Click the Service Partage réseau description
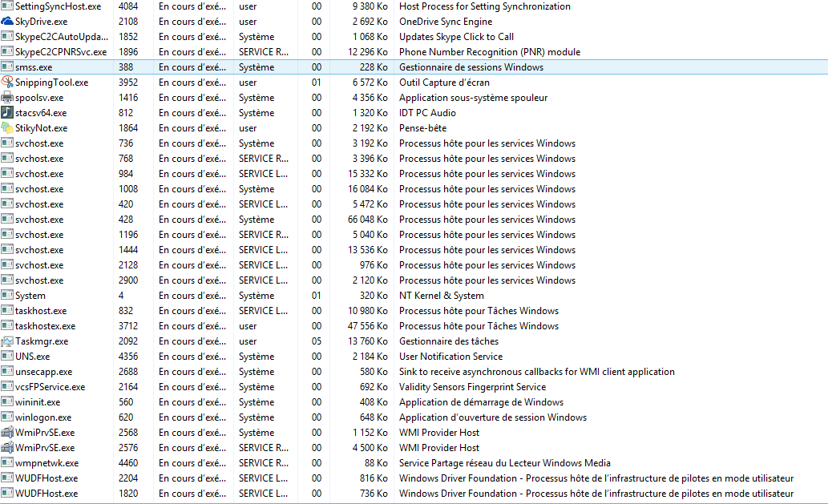 (505, 463)
